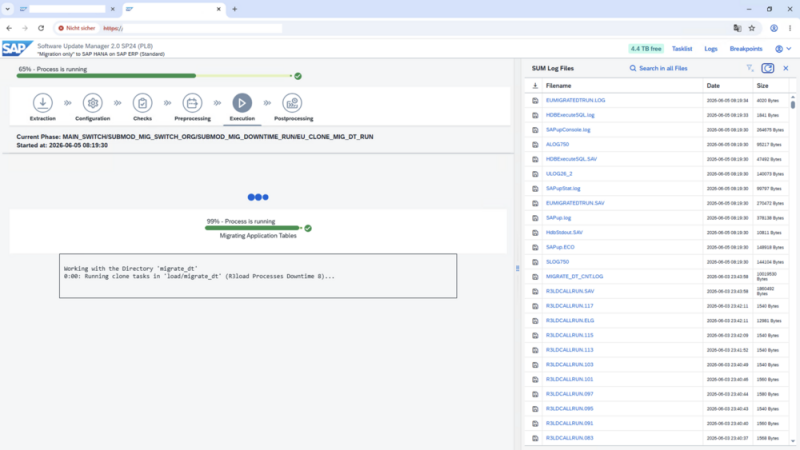Download ALOG750 via its row icon
The width and height of the screenshot is (800, 450).
point(535,144)
